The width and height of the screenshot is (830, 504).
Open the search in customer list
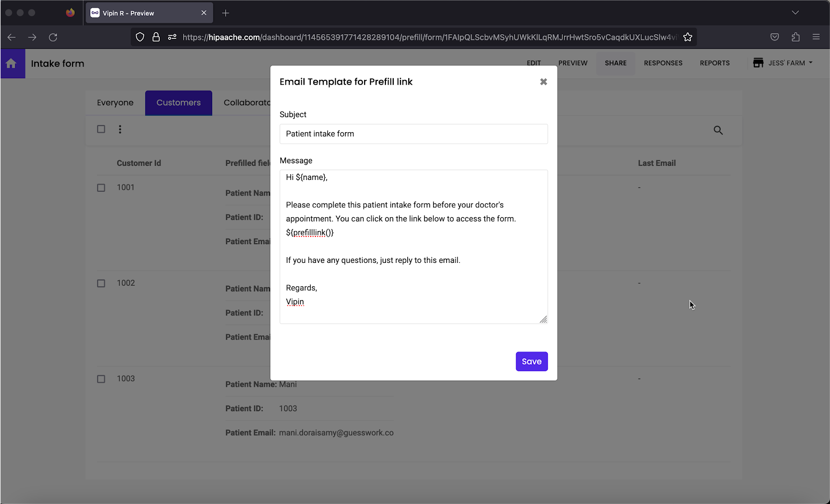718,130
